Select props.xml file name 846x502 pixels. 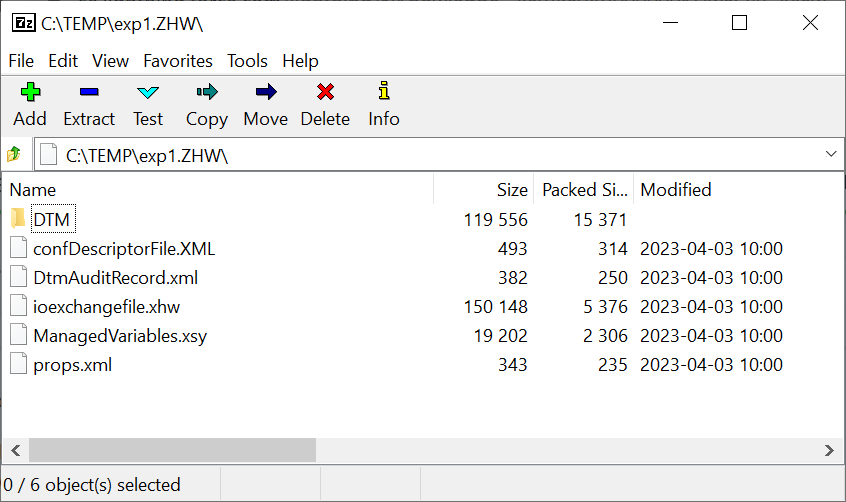72,365
